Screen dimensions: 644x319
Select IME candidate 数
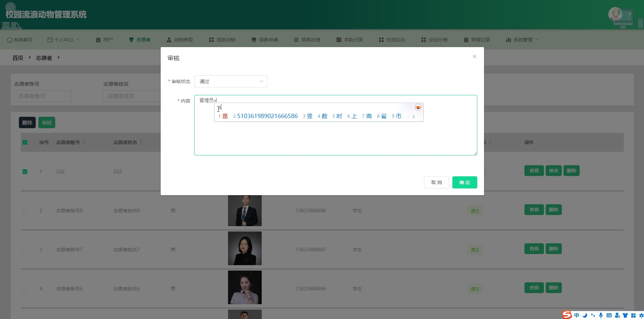coord(323,116)
